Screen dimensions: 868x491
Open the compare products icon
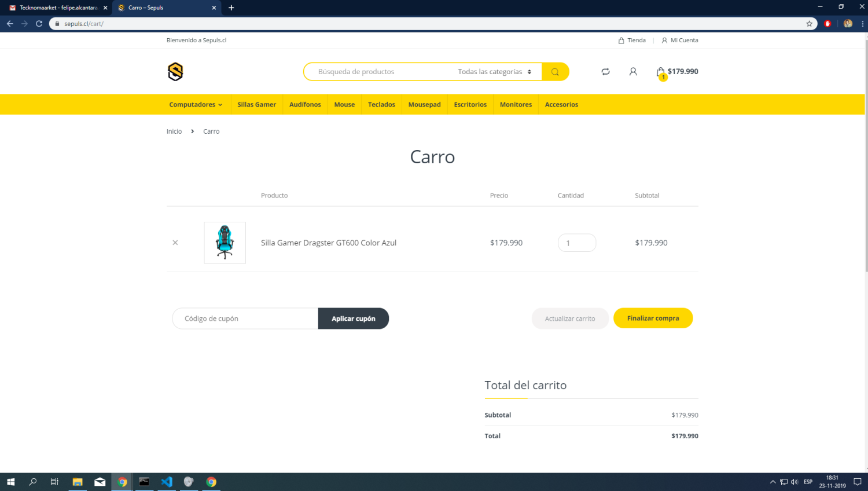pos(605,72)
